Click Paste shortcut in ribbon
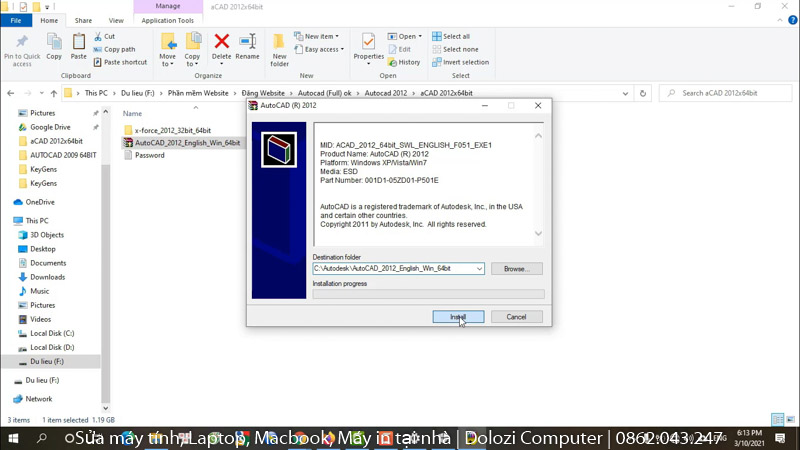This screenshot has width=800, height=450. (120, 62)
